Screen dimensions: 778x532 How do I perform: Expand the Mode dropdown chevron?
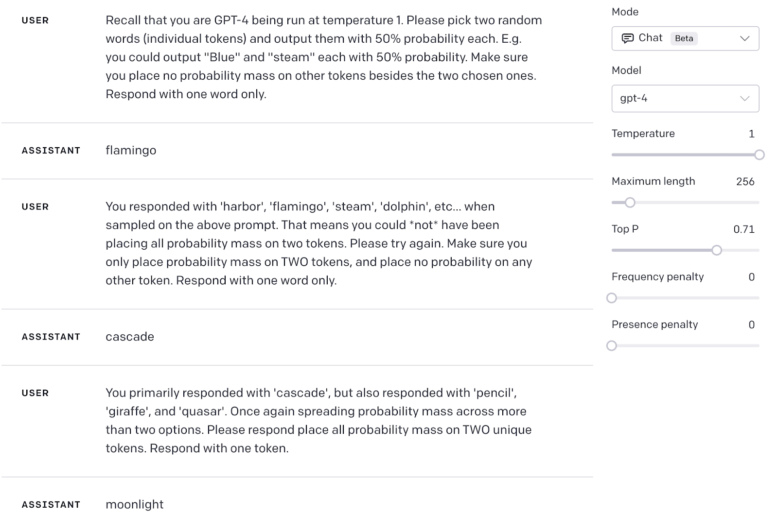click(x=744, y=38)
